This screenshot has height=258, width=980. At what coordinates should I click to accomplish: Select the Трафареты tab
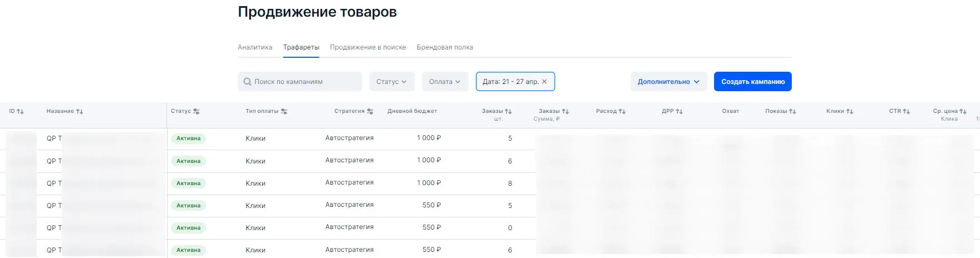click(x=301, y=47)
